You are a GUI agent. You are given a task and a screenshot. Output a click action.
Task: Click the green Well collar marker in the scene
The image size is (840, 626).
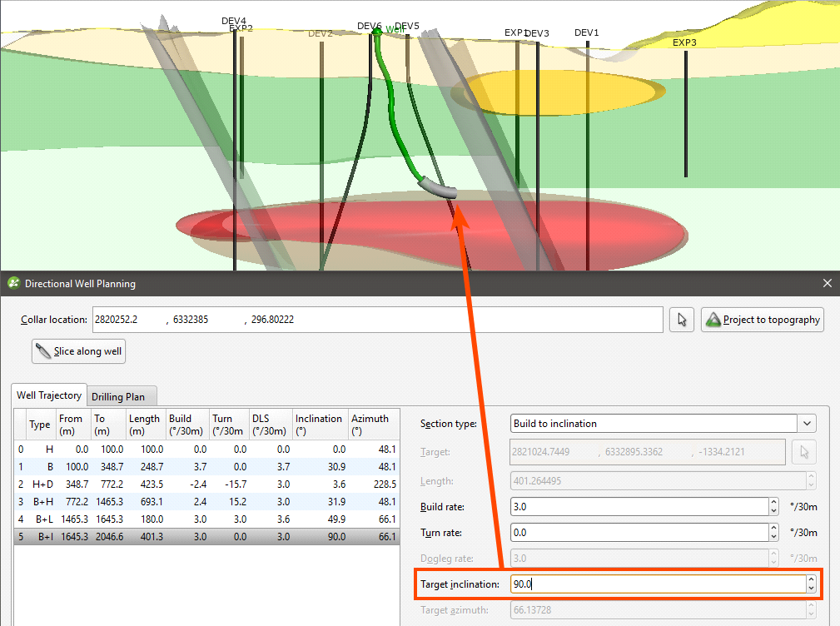[377, 32]
